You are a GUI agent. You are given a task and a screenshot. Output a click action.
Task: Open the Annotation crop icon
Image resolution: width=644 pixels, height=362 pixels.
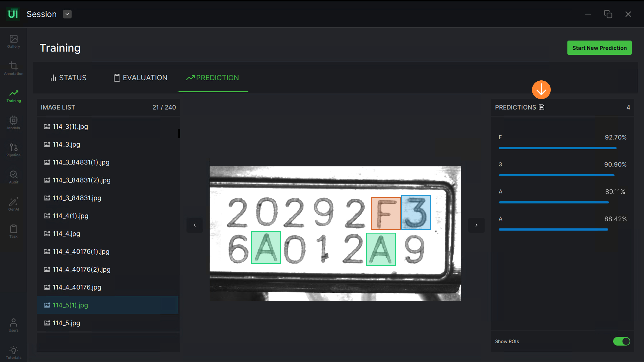pyautogui.click(x=13, y=68)
